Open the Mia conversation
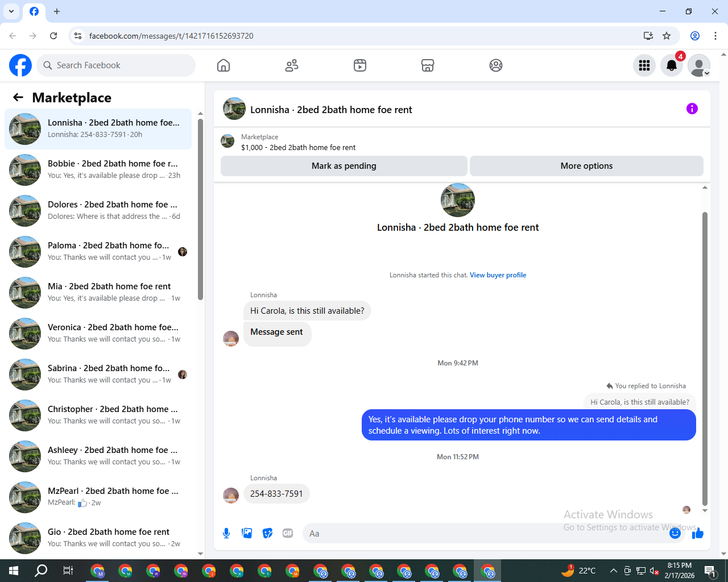728x582 pixels. (x=98, y=293)
